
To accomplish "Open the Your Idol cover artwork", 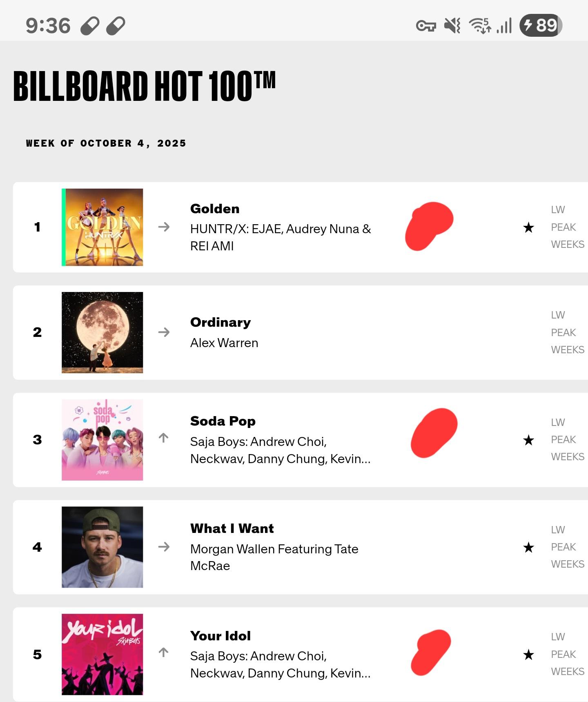I will (x=102, y=654).
